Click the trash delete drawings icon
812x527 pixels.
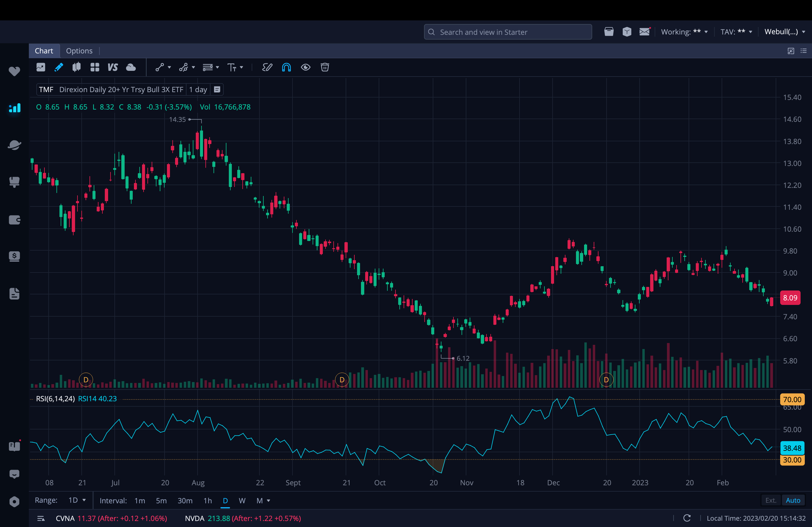[x=325, y=67]
